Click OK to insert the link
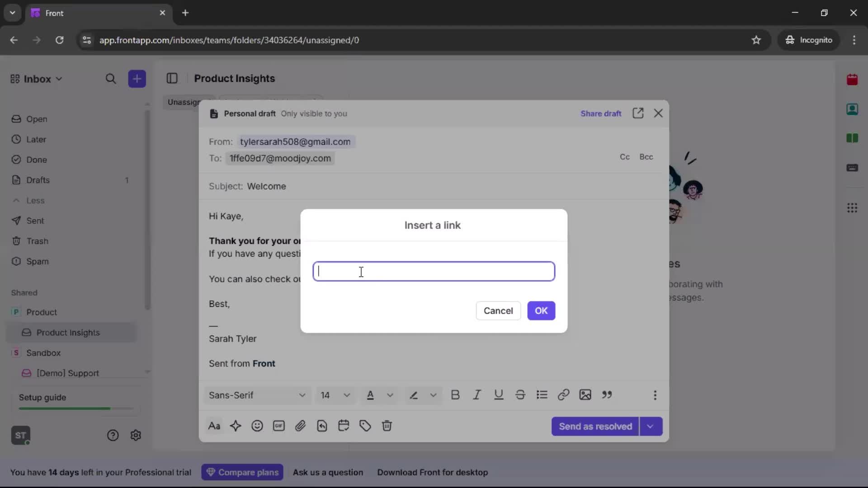868x488 pixels. pos(541,311)
